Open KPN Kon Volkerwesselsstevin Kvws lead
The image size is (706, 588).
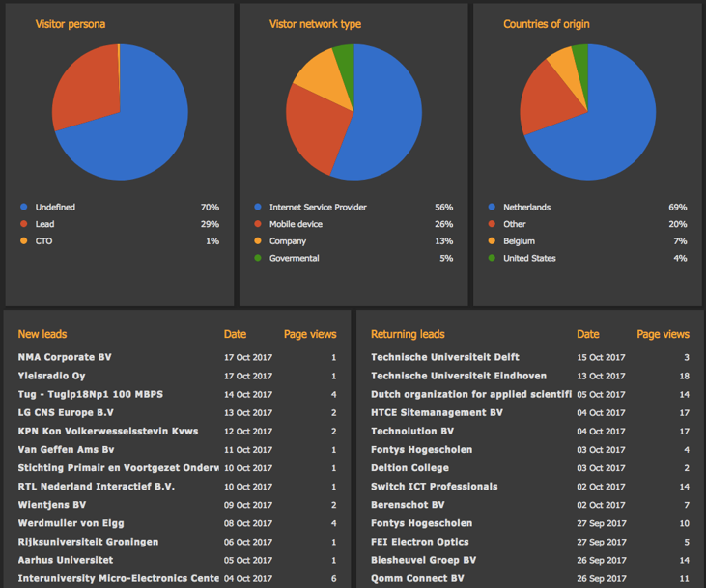[108, 432]
